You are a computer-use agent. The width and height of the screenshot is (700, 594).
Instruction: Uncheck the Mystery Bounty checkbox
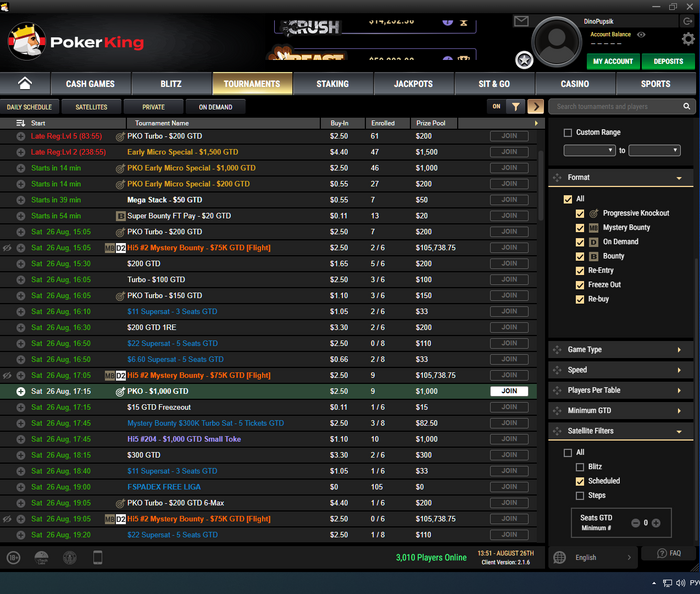[x=580, y=228]
